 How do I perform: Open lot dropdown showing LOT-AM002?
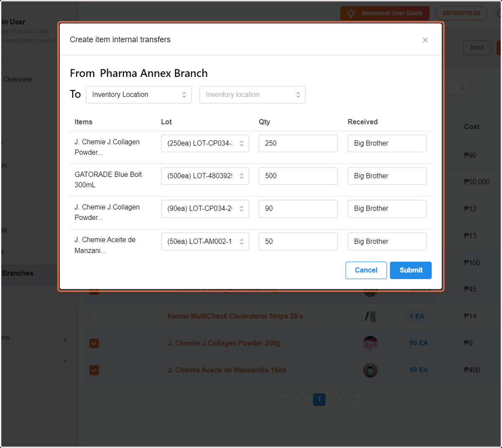click(x=205, y=242)
